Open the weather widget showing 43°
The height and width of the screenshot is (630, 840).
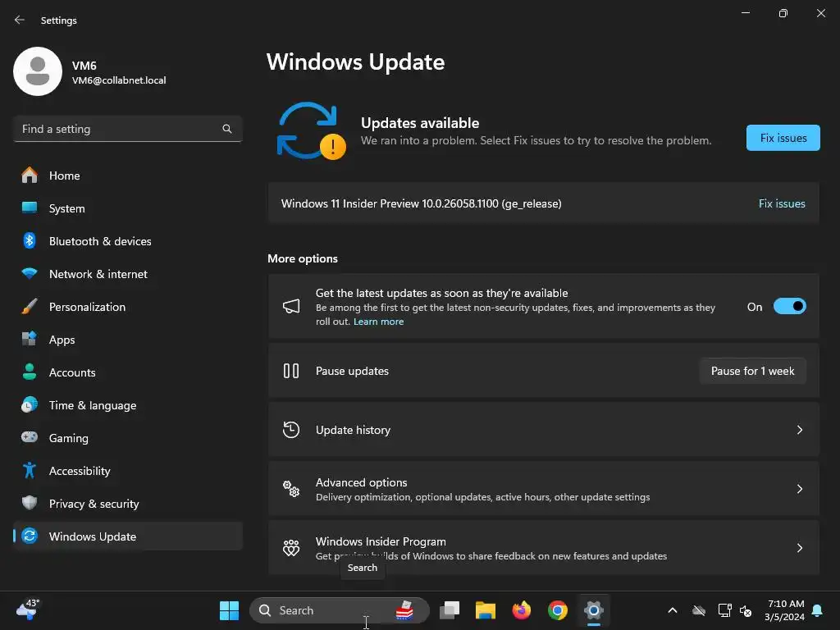[27, 609]
